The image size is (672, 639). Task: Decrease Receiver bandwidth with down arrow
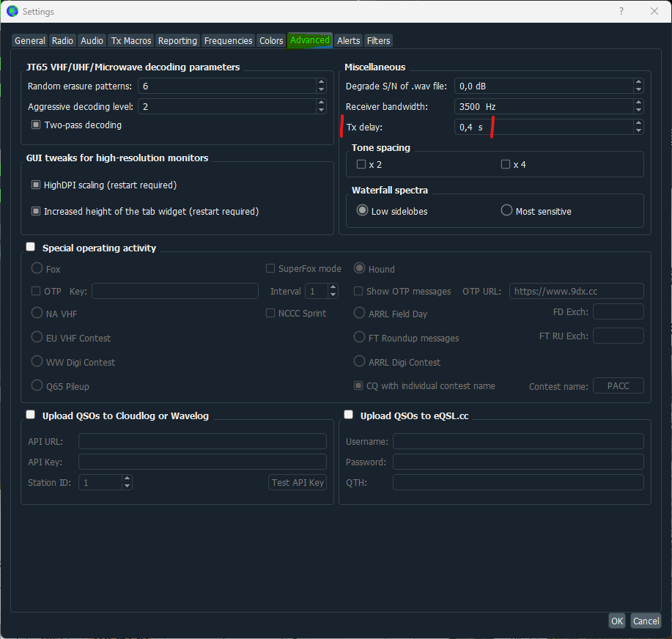(x=638, y=110)
